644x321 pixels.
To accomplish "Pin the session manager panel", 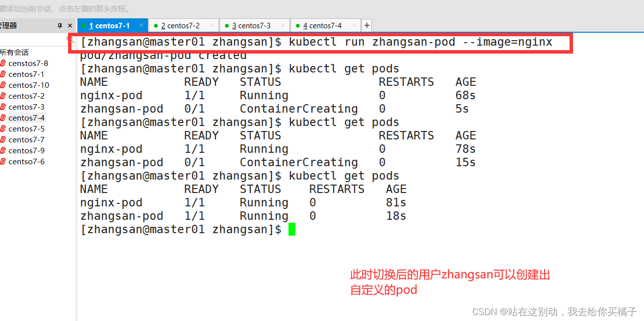I will [x=60, y=25].
